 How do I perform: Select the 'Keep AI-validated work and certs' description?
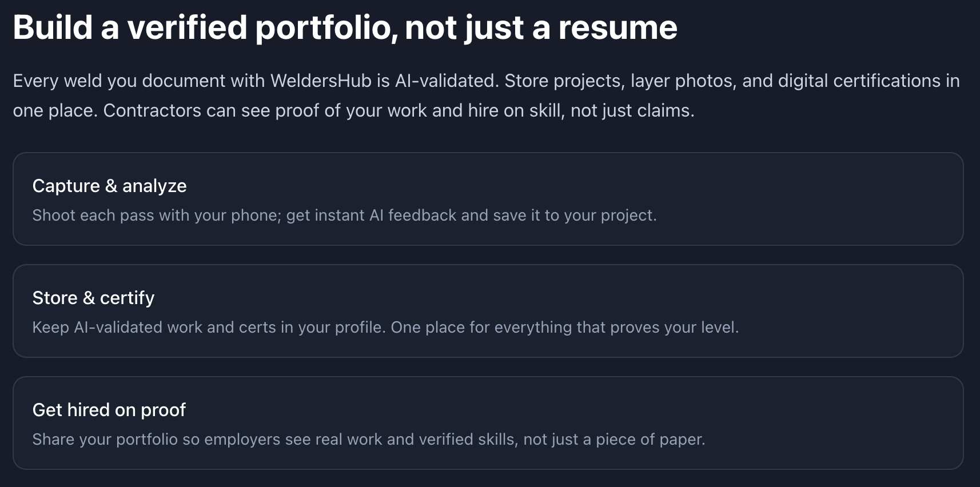(385, 328)
